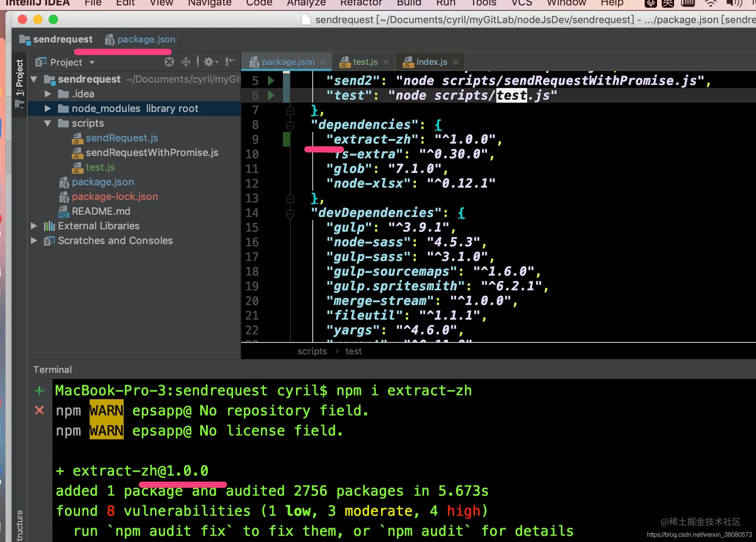Click the sendrequest folder breadcrumb
Viewport: 756px width, 542px height.
coord(56,39)
